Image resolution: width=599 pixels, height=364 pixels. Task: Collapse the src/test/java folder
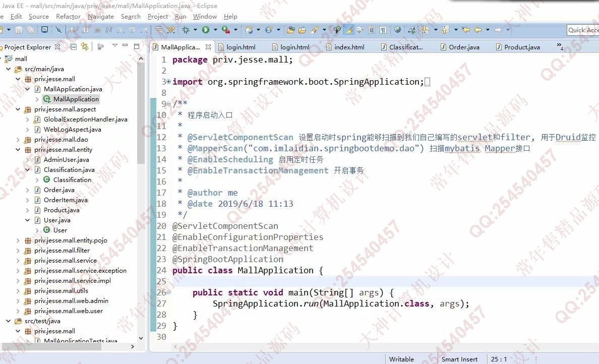coord(9,321)
